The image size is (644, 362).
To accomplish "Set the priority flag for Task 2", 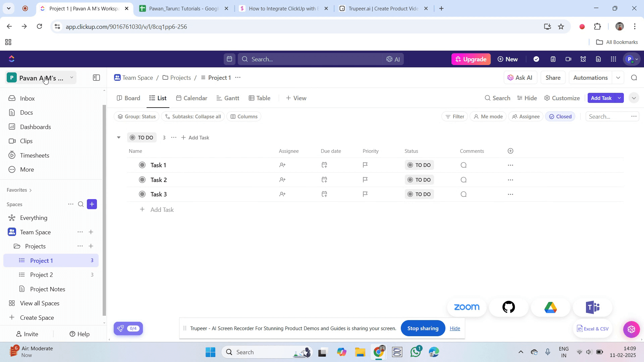I will coord(365,180).
